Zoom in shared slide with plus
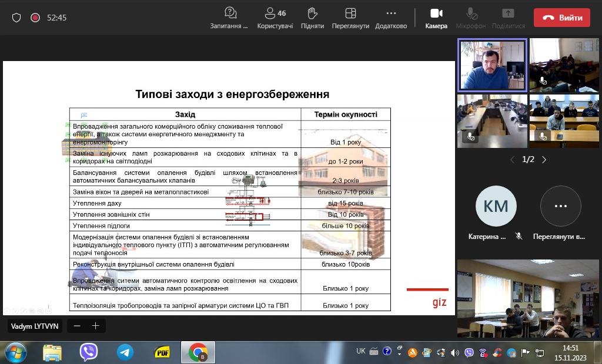Image resolution: width=602 pixels, height=364 pixels. point(95,326)
